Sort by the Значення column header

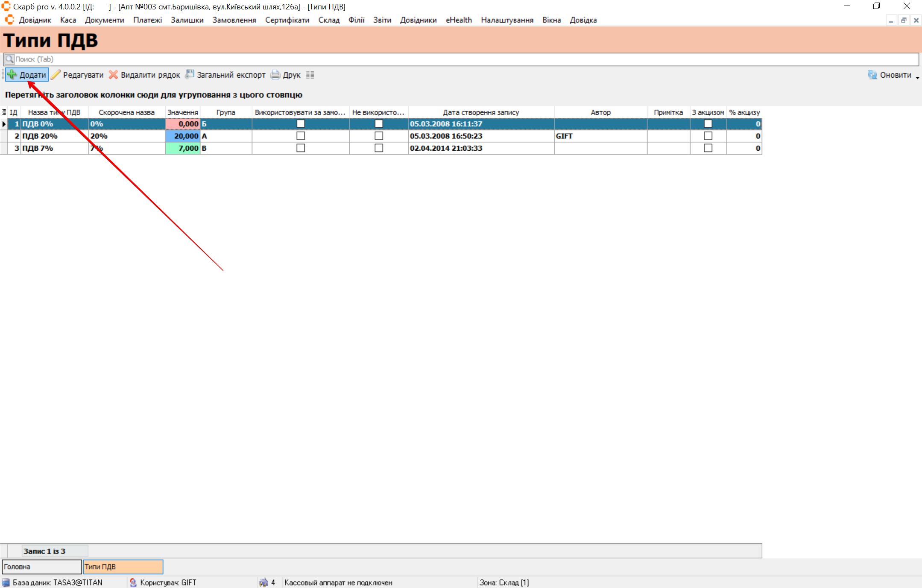[x=182, y=112]
